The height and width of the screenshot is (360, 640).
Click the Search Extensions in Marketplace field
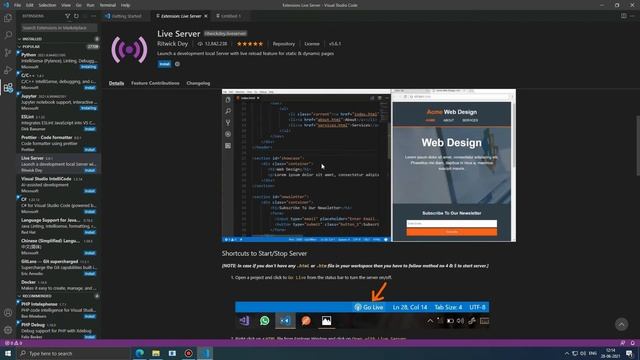click(59, 28)
